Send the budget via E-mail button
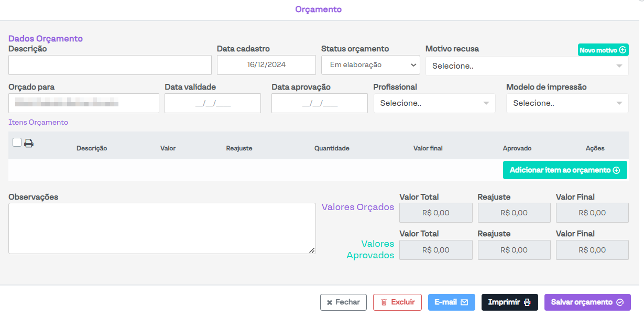Image resolution: width=644 pixels, height=318 pixels. [451, 302]
